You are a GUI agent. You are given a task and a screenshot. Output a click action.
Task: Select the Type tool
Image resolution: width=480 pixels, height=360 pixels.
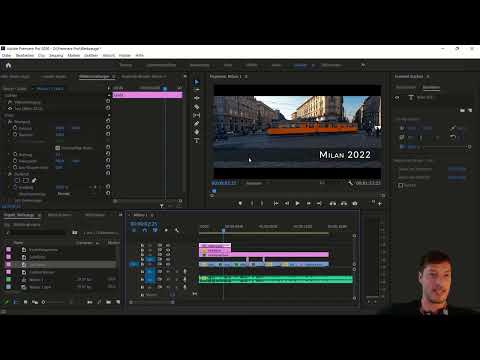click(196, 140)
